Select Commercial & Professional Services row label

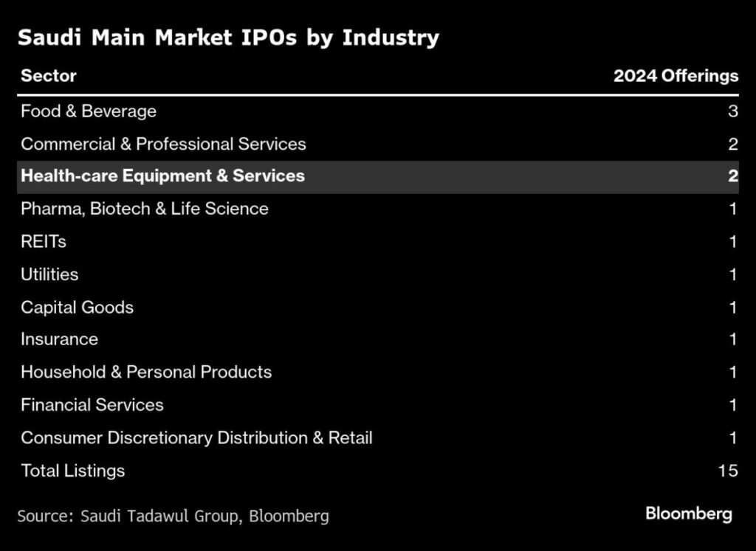coord(163,144)
